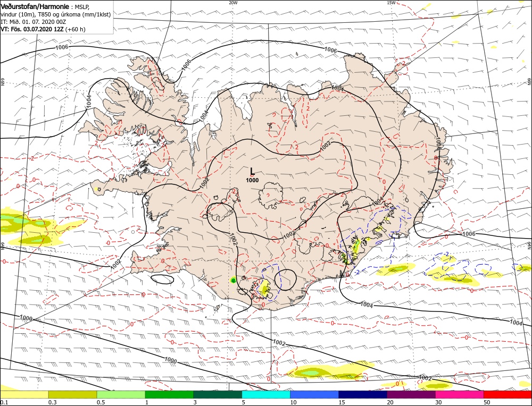
Task: Click the "30" legend value
Action: coord(438,402)
